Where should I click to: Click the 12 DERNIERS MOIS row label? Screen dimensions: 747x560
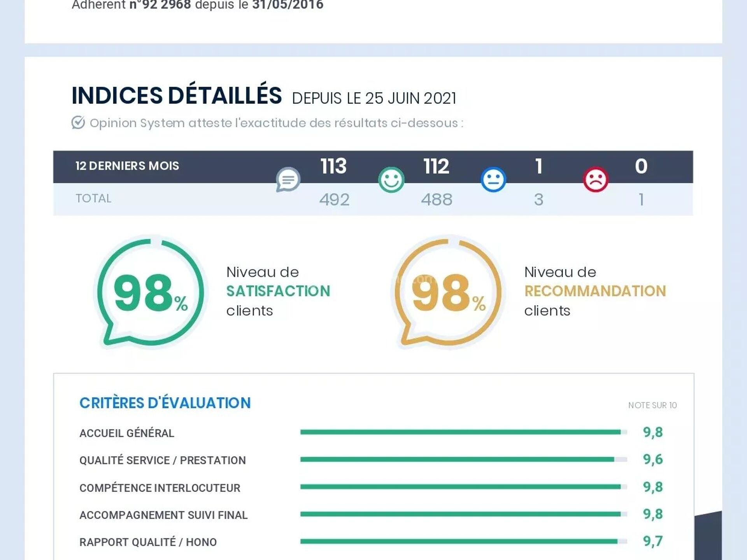(127, 166)
